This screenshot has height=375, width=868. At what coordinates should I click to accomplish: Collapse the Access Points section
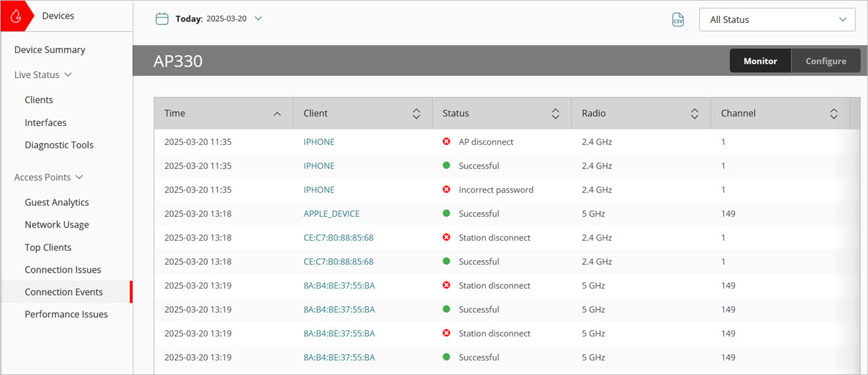pos(49,177)
